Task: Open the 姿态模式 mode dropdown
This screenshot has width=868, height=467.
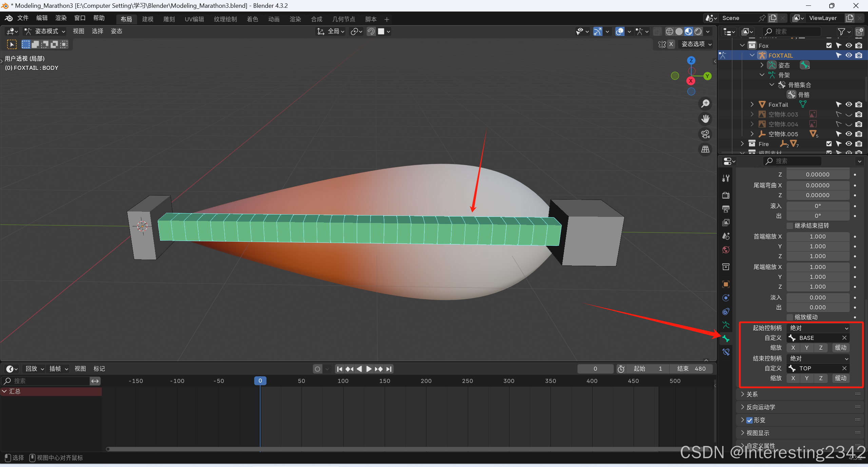Action: (x=45, y=31)
